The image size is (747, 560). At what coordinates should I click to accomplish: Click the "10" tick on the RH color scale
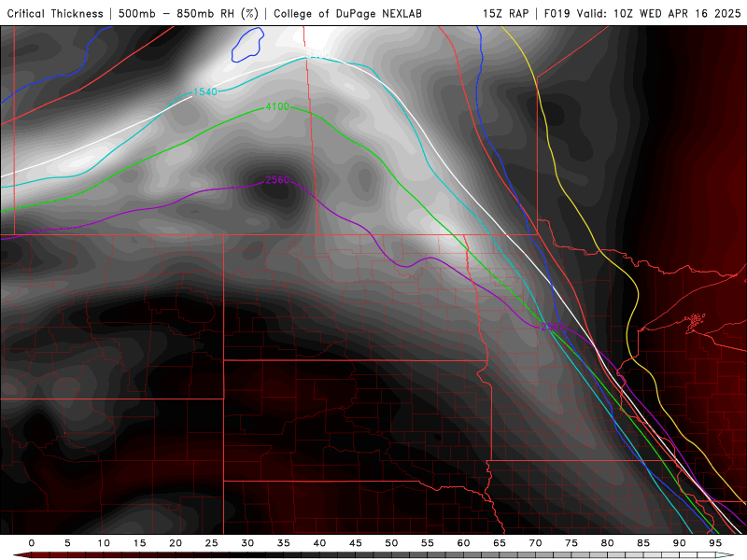(x=104, y=543)
